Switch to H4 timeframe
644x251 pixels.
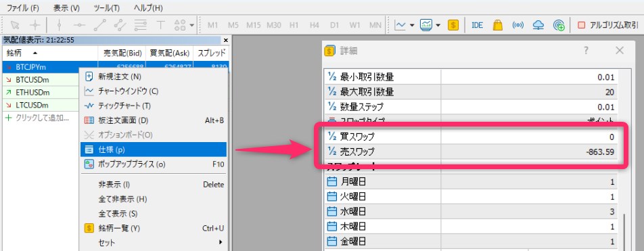(x=314, y=25)
